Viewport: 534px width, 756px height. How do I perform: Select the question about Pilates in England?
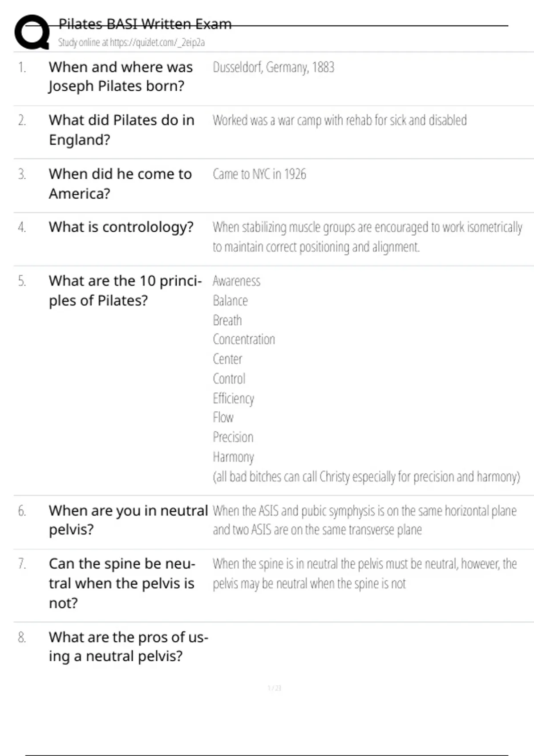[x=121, y=130]
